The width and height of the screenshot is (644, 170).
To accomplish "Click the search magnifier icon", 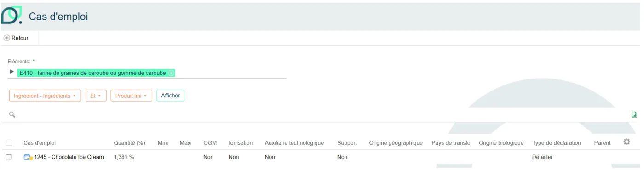I will click(12, 114).
